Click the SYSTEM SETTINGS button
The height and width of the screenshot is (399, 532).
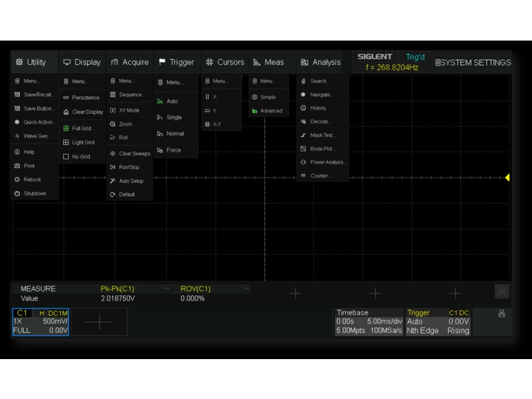473,63
